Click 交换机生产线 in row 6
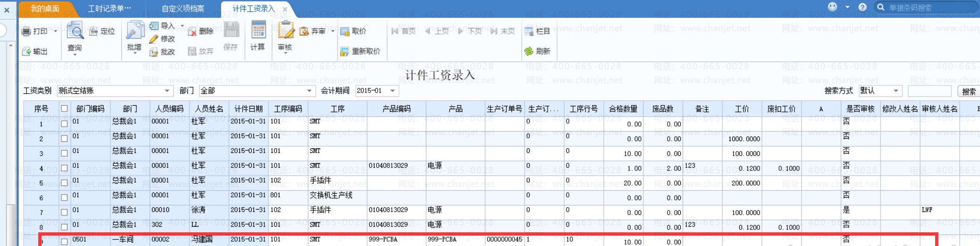 tap(331, 195)
